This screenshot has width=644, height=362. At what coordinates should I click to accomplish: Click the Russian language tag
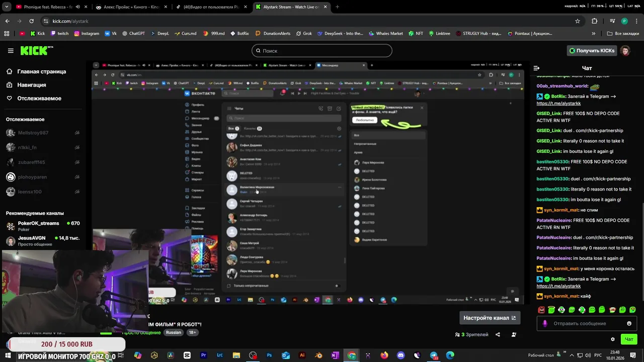tap(174, 332)
